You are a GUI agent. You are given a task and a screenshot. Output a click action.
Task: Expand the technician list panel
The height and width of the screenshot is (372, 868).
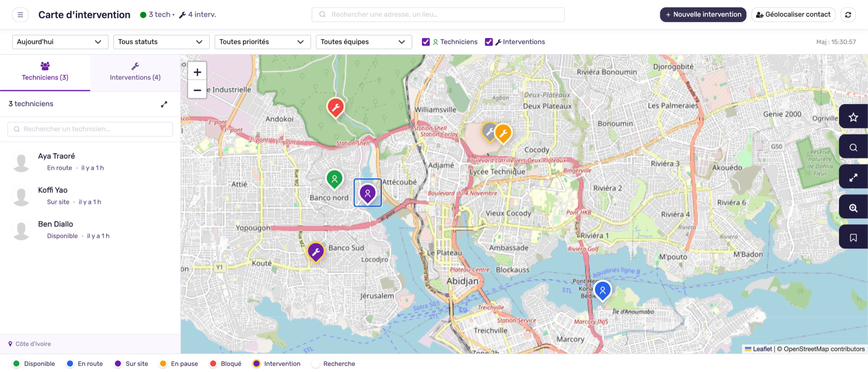click(x=164, y=104)
